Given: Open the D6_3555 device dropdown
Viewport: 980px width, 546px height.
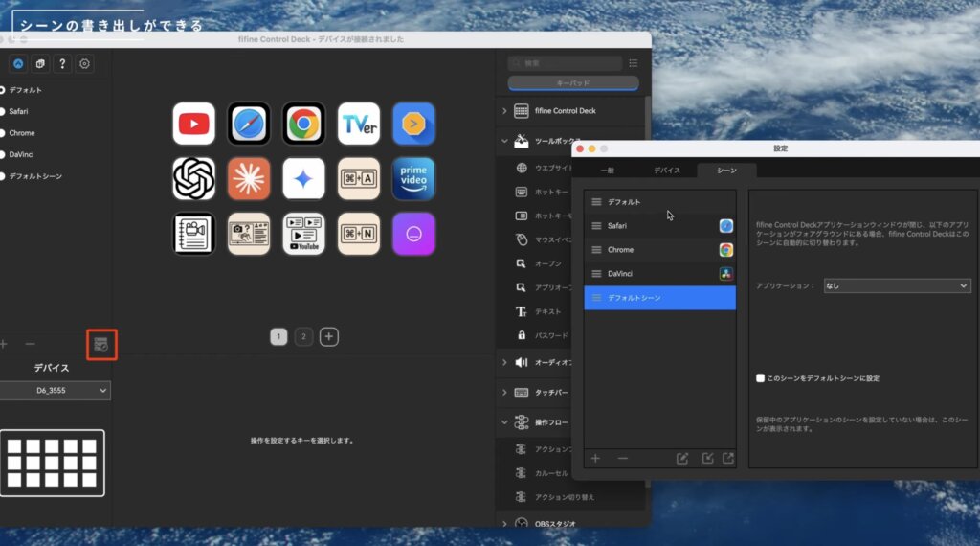Looking at the screenshot, I should click(x=55, y=391).
